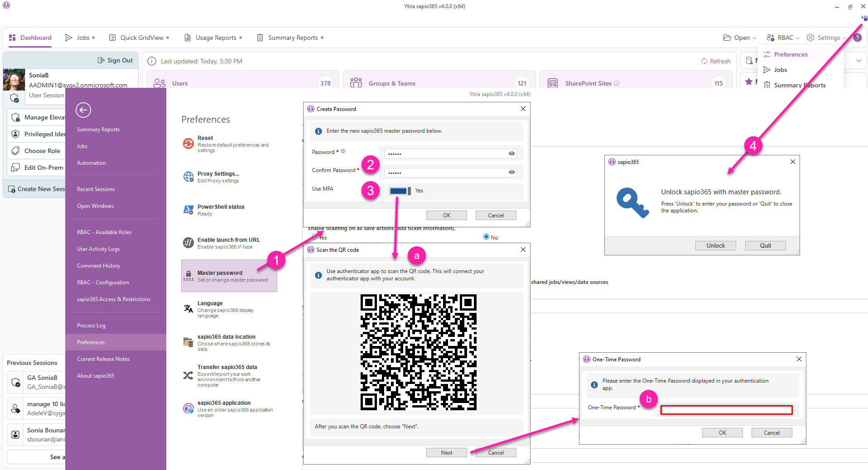Click Next in Scan the QR code dialog
The image size is (868, 470).
point(446,452)
